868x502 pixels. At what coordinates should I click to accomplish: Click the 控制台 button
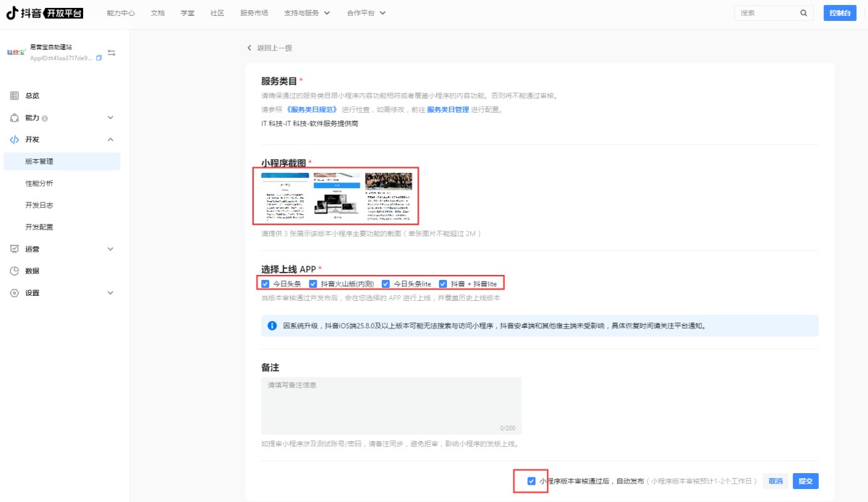click(x=840, y=13)
